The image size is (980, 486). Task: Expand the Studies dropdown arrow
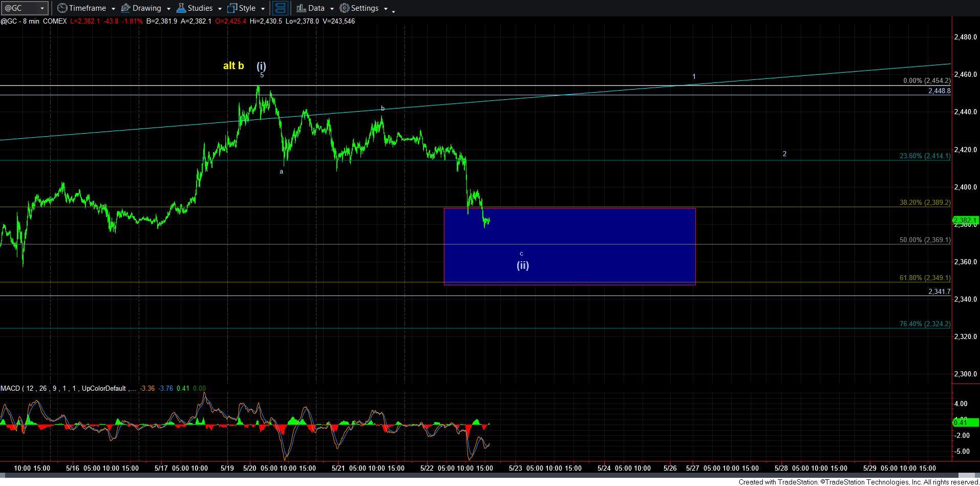coord(220,9)
